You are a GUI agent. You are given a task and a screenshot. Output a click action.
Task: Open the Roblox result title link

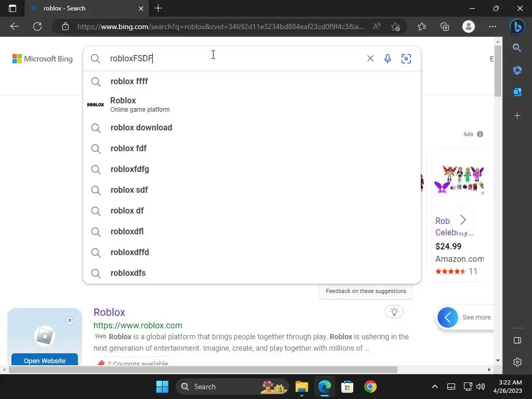tap(109, 312)
